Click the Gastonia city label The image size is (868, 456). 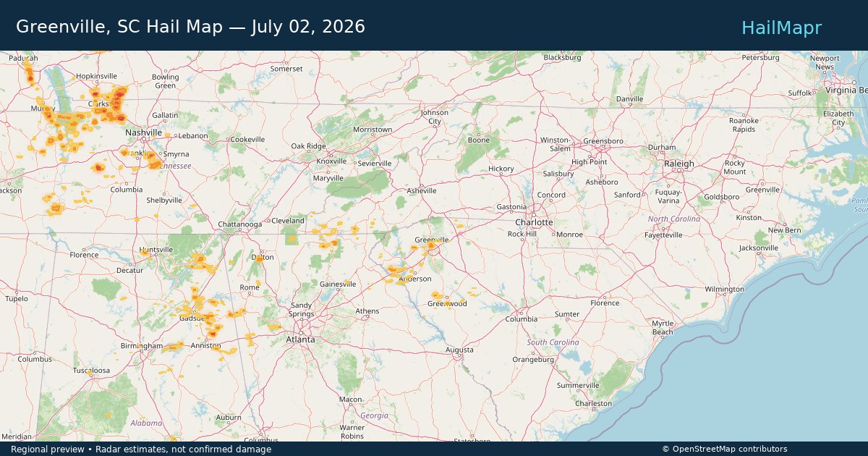[x=511, y=208]
